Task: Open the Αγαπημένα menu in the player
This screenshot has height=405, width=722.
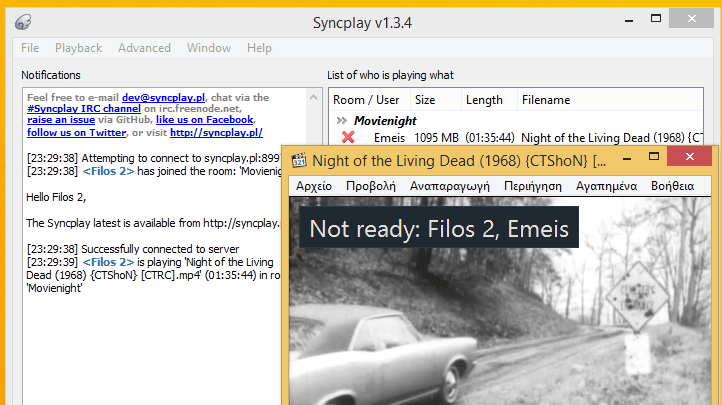Action: pyautogui.click(x=606, y=186)
